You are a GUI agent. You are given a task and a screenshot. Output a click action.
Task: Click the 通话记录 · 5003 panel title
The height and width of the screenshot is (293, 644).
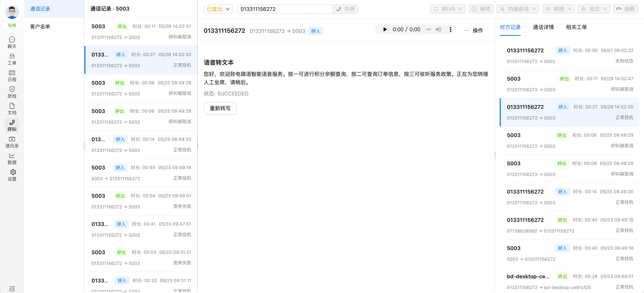[x=110, y=9]
